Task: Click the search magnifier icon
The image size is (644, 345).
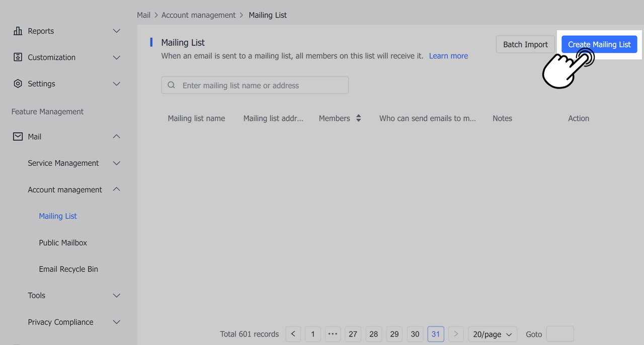Action: pyautogui.click(x=172, y=85)
